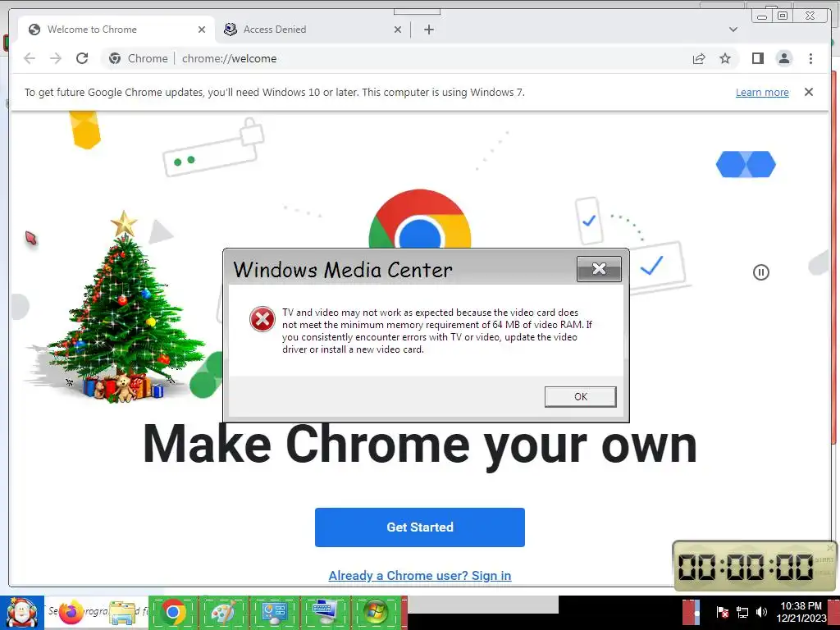Viewport: 840px width, 630px height.
Task: Go forward with the forward arrow
Action: click(x=56, y=58)
